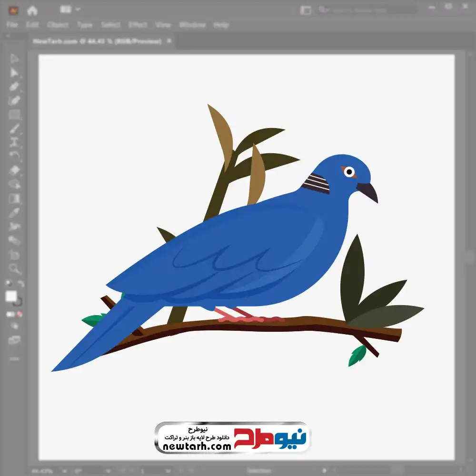476x476 pixels.
Task: Click the white Fill color swatch
Action: pos(11,297)
